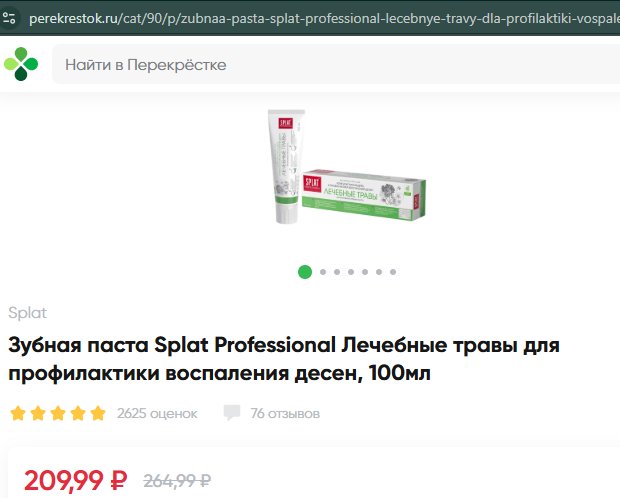Open the site info icon in address bar
This screenshot has height=498, width=620.
click(x=9, y=18)
